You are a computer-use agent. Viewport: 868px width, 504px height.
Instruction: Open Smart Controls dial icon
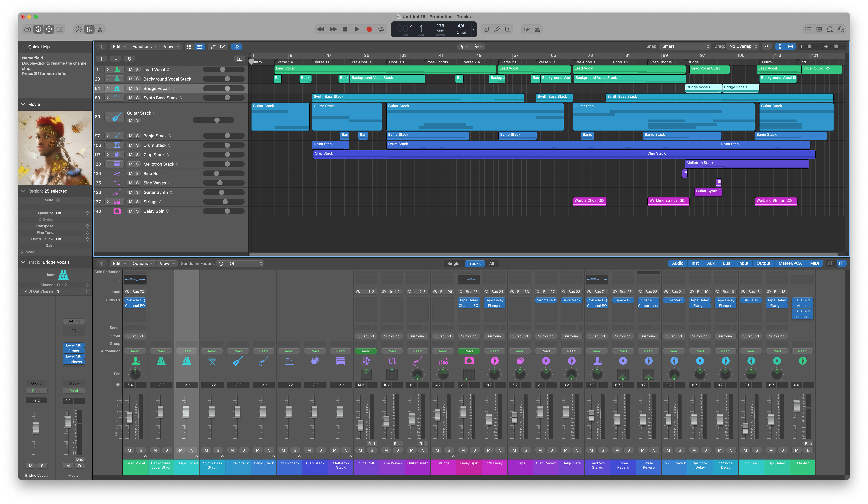(x=79, y=29)
